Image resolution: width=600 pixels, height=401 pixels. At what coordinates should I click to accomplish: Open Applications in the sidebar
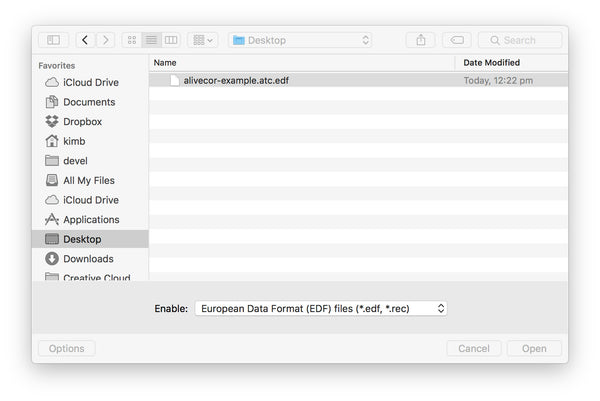click(90, 220)
